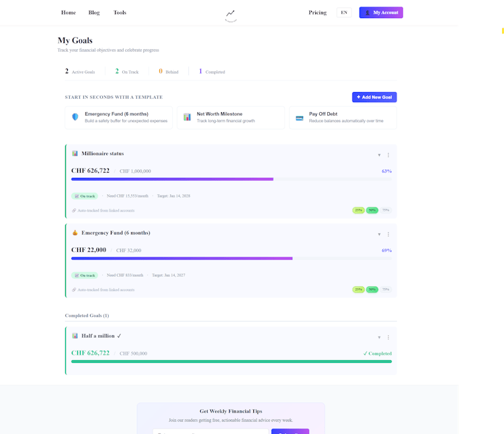Click the bar chart icon on Net Worth Milestone
The width and height of the screenshot is (504, 434).
tap(187, 117)
